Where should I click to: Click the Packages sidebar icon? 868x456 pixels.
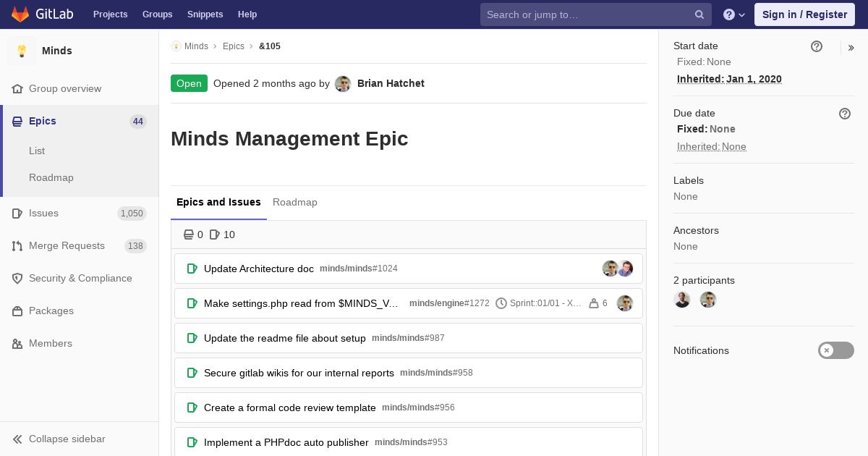coord(17,311)
